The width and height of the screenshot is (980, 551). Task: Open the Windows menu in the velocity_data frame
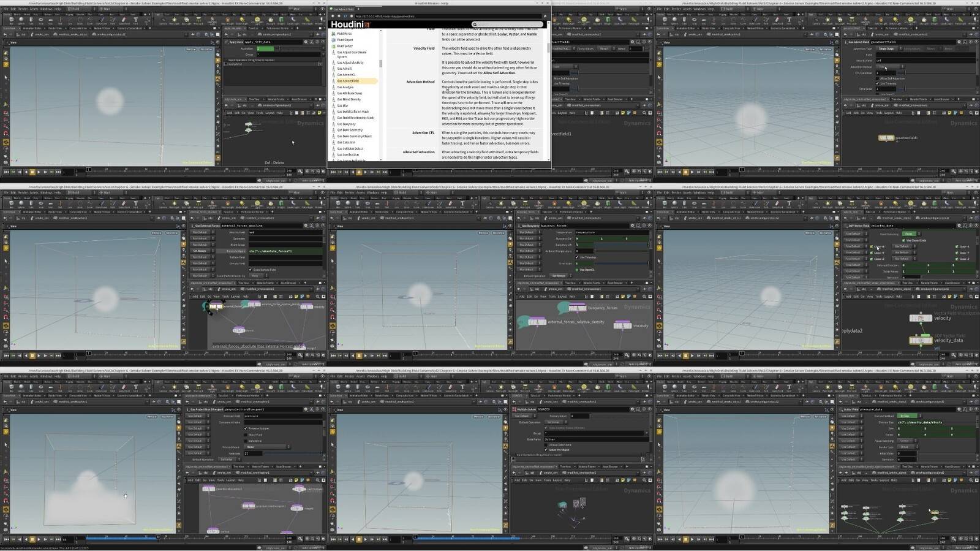699,192
